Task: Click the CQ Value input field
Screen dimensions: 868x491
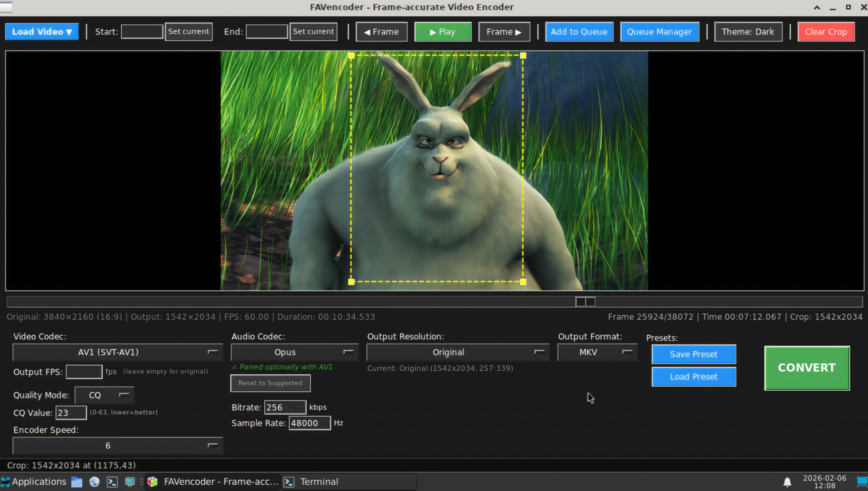Action: (71, 413)
